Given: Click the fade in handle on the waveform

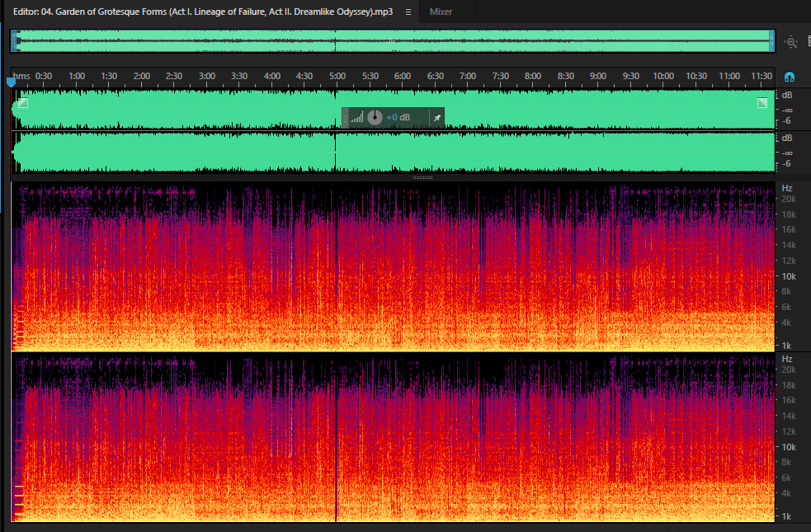Looking at the screenshot, I should coord(23,103).
